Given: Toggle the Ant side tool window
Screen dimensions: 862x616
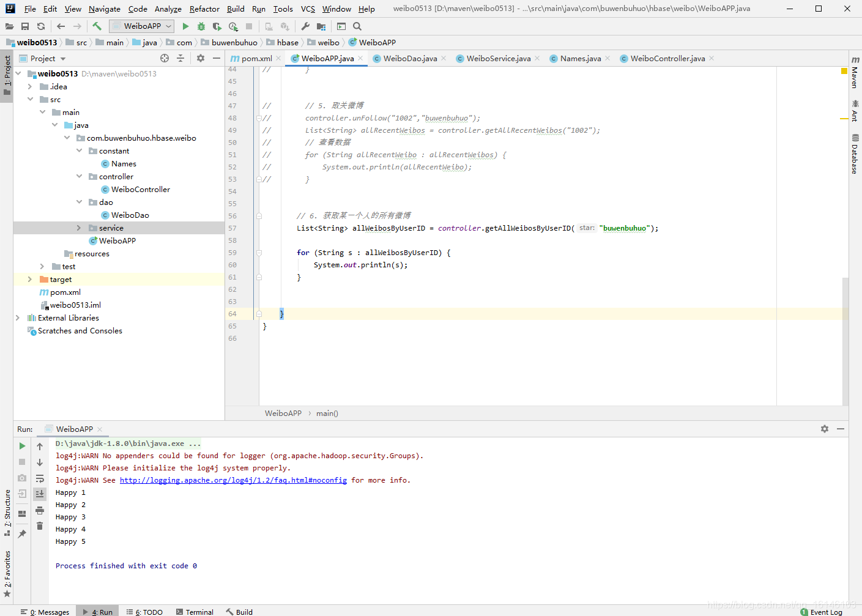Looking at the screenshot, I should point(855,111).
